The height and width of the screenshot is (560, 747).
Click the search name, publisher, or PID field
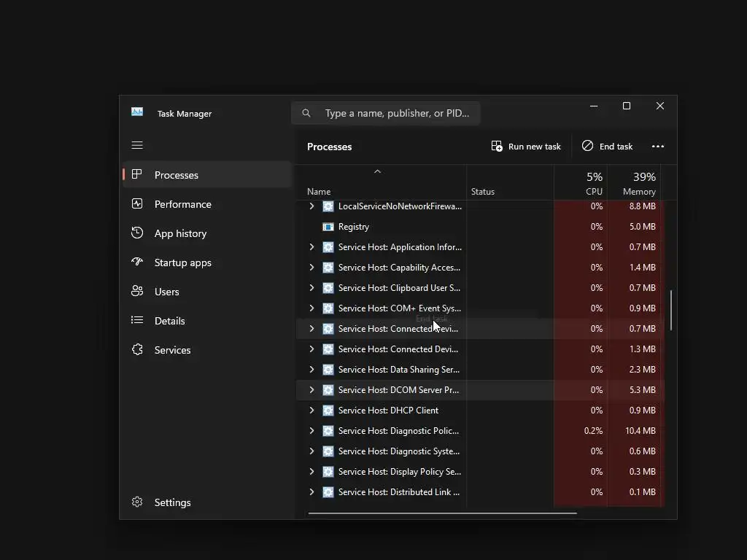pyautogui.click(x=385, y=113)
